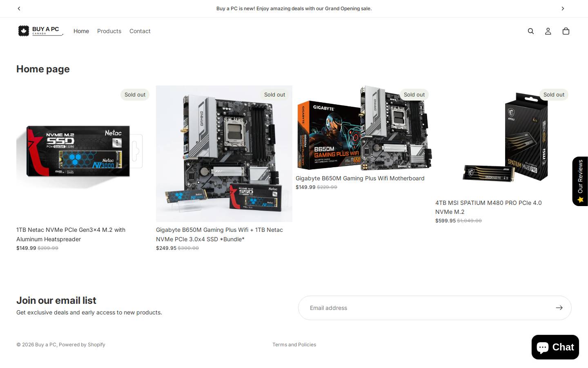
Task: Open the Shopify Chat widget
Action: pyautogui.click(x=555, y=347)
